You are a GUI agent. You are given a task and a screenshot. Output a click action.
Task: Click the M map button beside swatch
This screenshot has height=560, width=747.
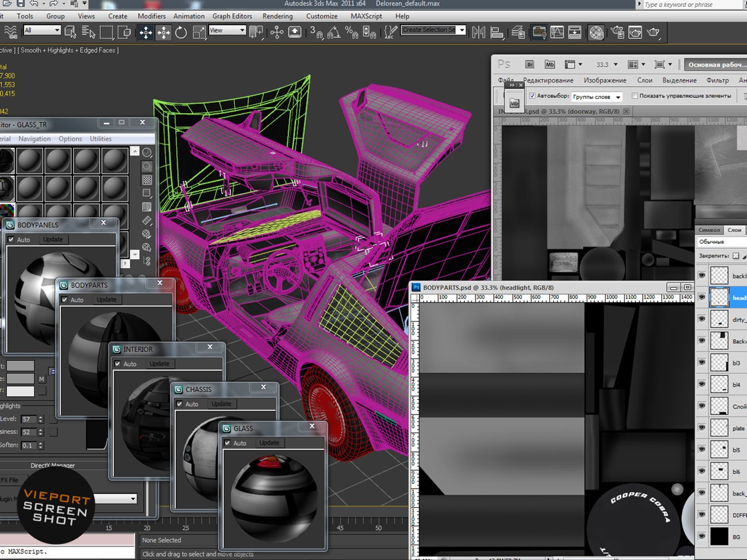[x=41, y=379]
